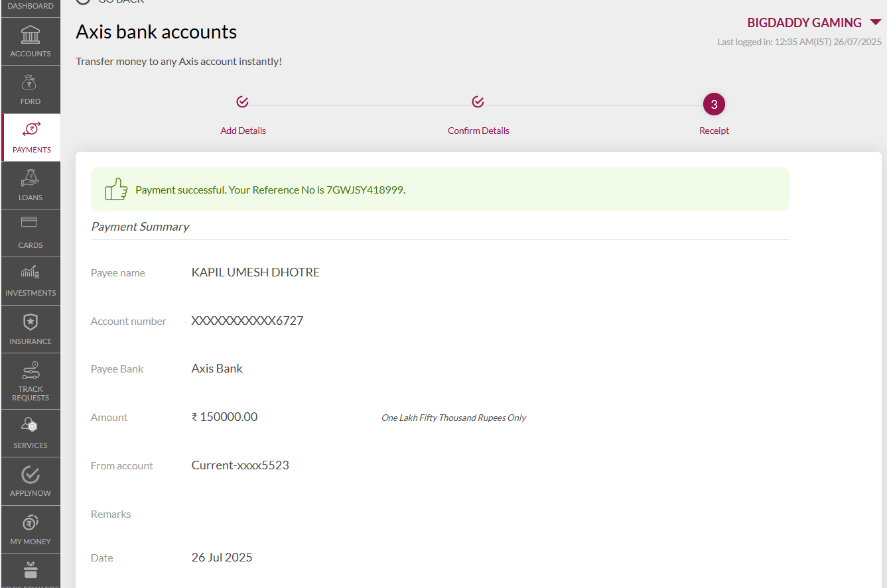Open the Loans sidebar icon
Viewport: 887px width, 588px height.
tap(31, 178)
